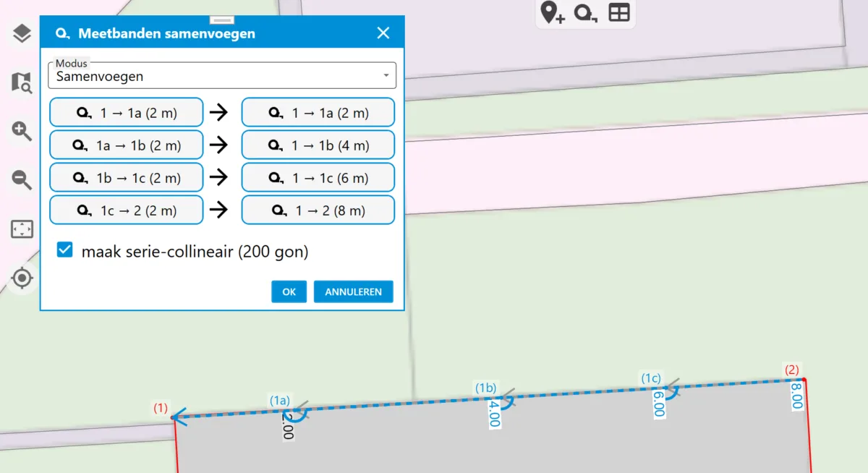Zoom out with magnifier minus icon
Screen dimensions: 868x473
coord(22,180)
